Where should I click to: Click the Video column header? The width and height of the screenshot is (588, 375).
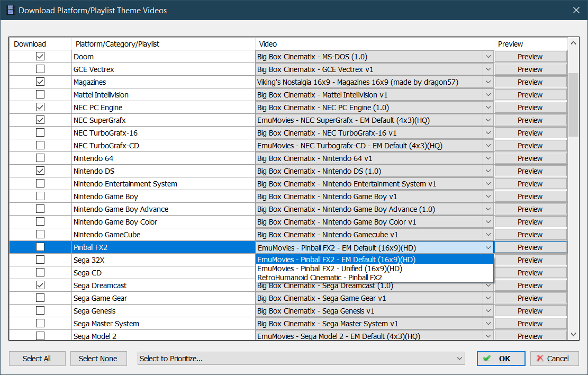[x=374, y=44]
